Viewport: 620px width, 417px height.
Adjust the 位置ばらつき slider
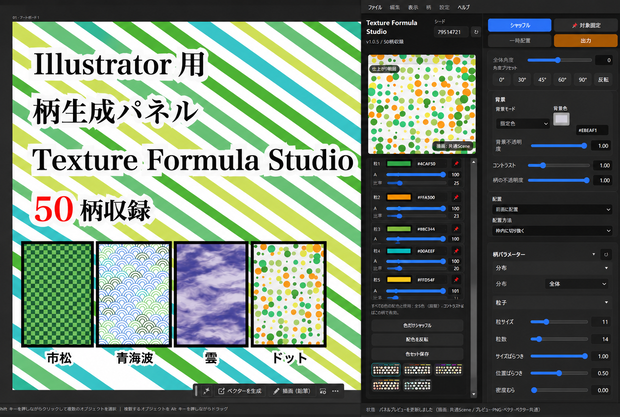[559, 373]
